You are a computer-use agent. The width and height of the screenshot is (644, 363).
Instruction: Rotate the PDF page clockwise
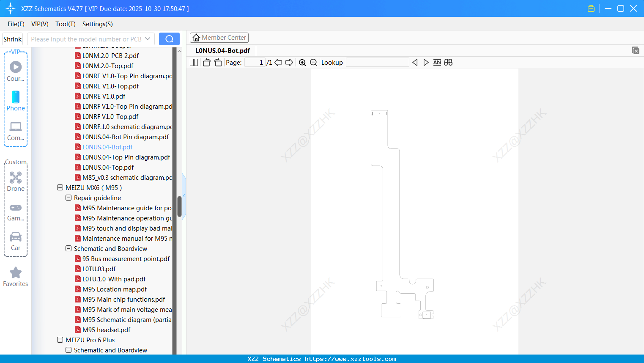(x=218, y=62)
